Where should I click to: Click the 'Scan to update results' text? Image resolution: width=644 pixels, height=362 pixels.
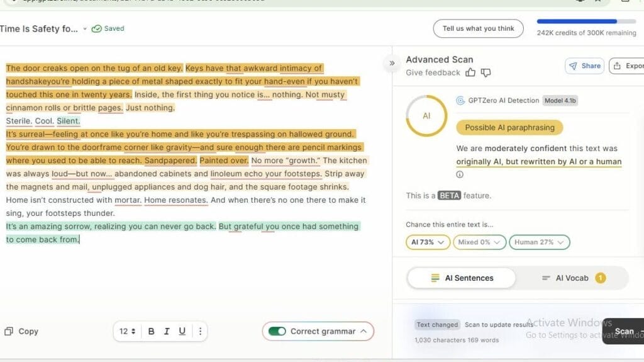coord(499,325)
